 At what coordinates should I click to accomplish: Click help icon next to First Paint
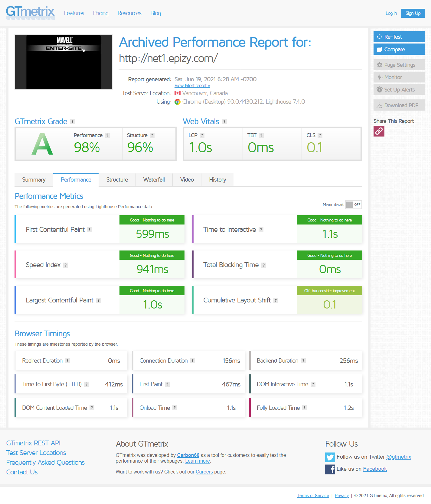[167, 384]
